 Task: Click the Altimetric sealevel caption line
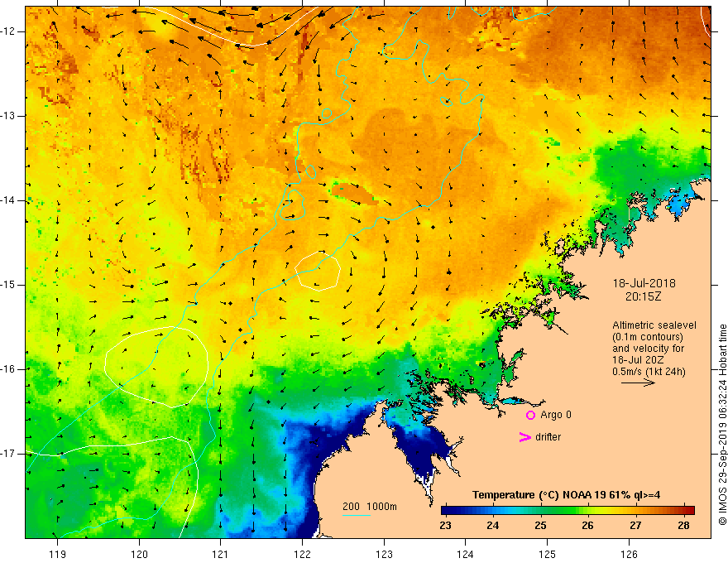pyautogui.click(x=654, y=325)
